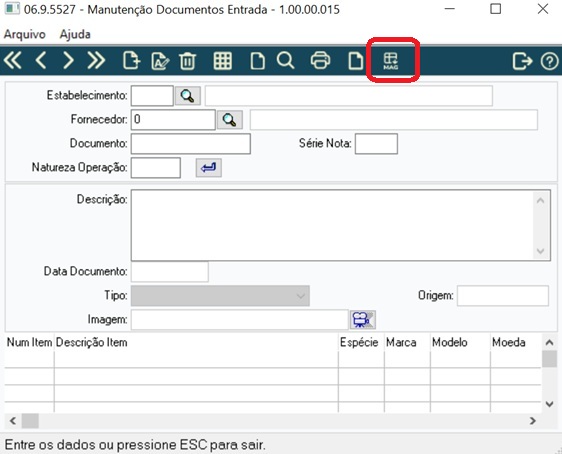This screenshot has height=454, width=562.
Task: Click the horizontal scroll left arrow
Action: click(13, 421)
